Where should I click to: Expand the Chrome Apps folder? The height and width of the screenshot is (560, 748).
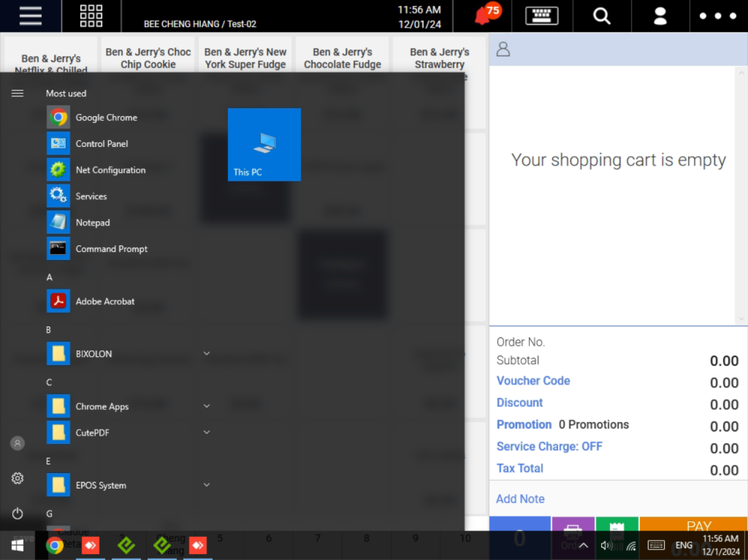coord(207,406)
